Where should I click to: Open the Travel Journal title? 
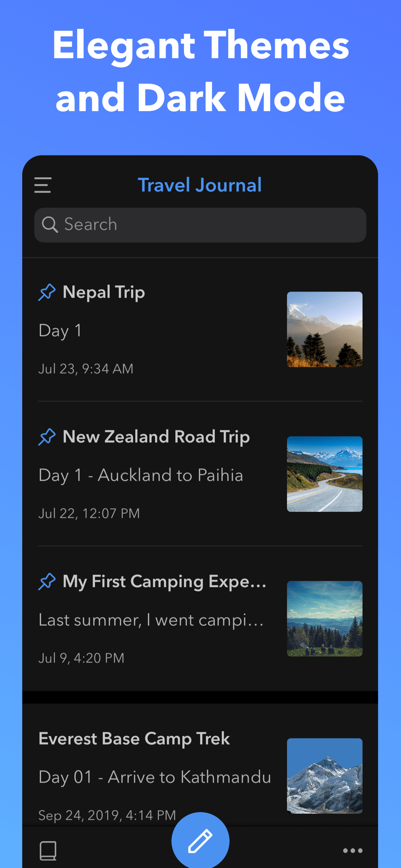pyautogui.click(x=200, y=185)
